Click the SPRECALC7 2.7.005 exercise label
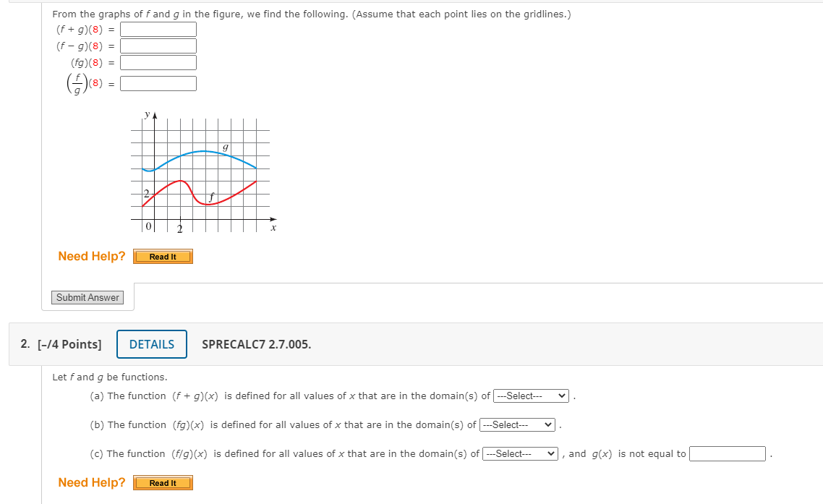The height and width of the screenshot is (504, 823). (x=256, y=344)
